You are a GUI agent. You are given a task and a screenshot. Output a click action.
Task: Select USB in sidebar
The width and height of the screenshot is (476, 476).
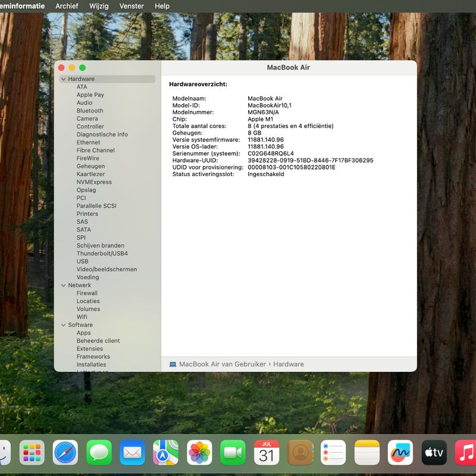tap(82, 261)
